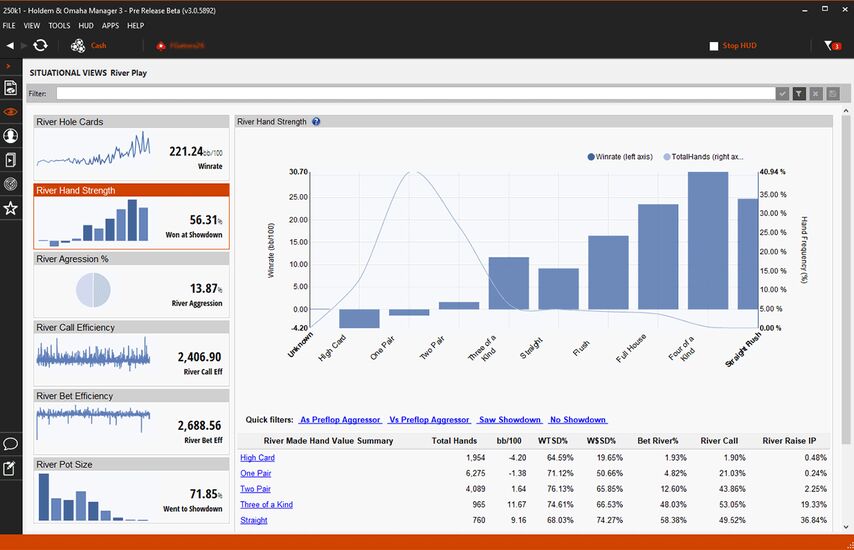This screenshot has width=854, height=550.
Task: Open the player profile icon in the sidebar
Action: 11,136
